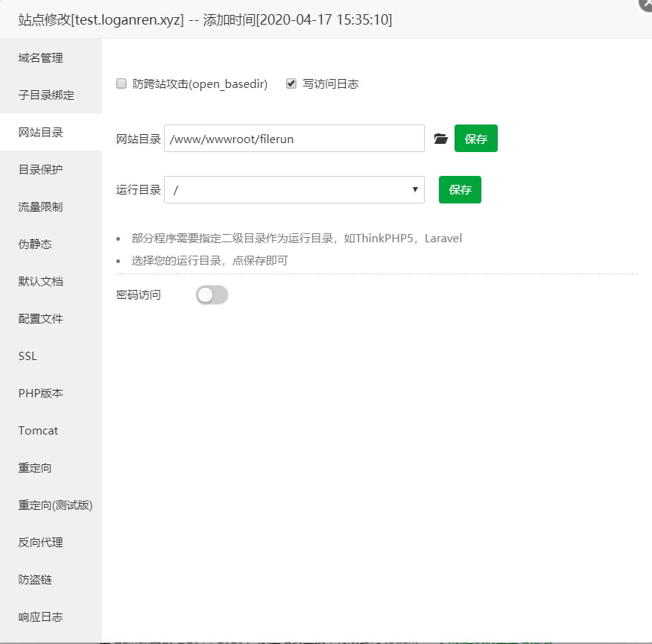
Task: Save the 网站目录 path
Action: click(x=475, y=139)
